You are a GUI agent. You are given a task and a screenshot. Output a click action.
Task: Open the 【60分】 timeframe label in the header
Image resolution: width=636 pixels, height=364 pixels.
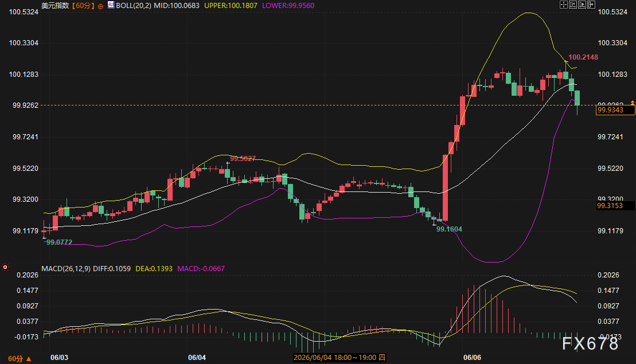(x=83, y=6)
